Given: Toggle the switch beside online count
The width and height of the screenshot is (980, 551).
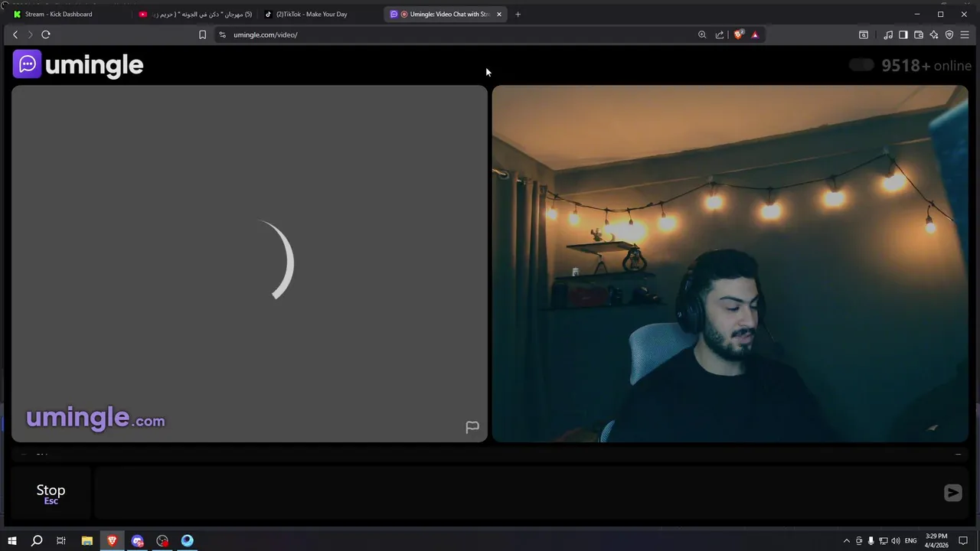Looking at the screenshot, I should 861,65.
